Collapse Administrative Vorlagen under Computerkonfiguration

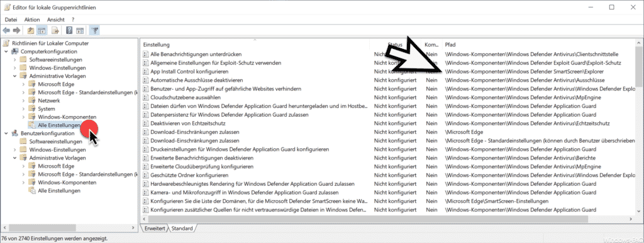point(15,76)
